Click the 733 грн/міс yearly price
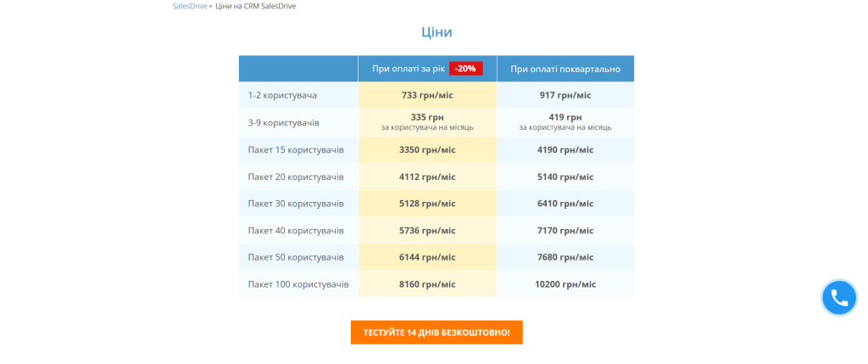The width and height of the screenshot is (868, 364). tap(427, 95)
